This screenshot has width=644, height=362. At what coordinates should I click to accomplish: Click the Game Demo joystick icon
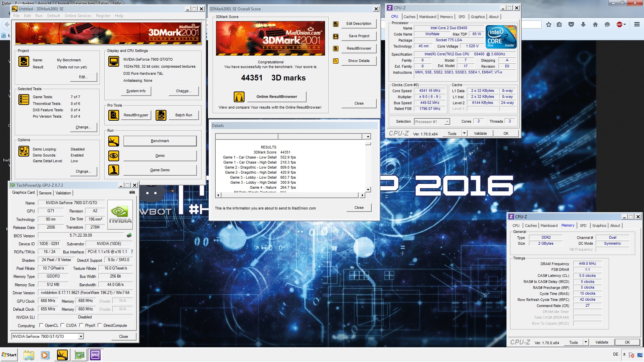coord(114,170)
